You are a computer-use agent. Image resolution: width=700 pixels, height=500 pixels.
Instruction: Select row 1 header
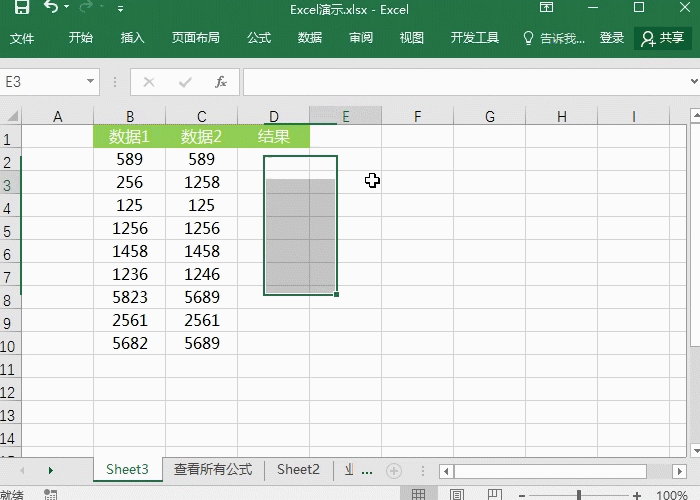tap(10, 139)
